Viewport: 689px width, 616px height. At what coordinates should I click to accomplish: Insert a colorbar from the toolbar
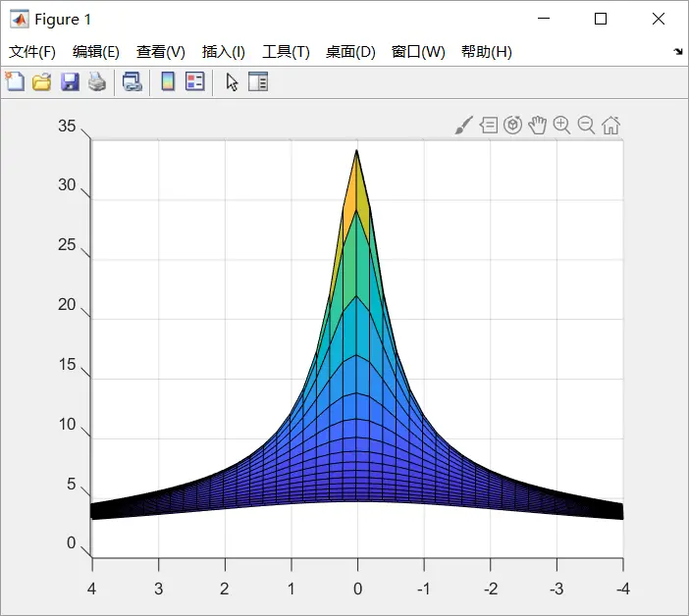click(x=168, y=82)
